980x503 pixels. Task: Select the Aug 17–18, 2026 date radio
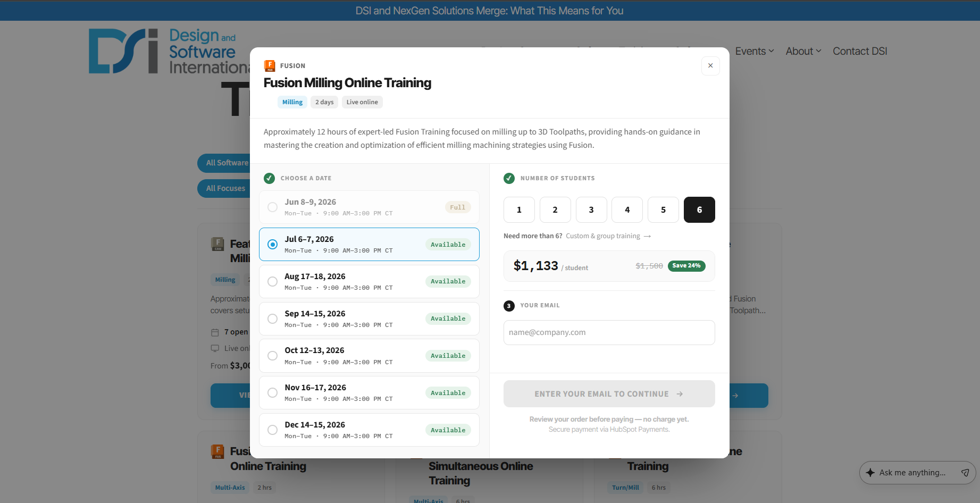point(272,281)
